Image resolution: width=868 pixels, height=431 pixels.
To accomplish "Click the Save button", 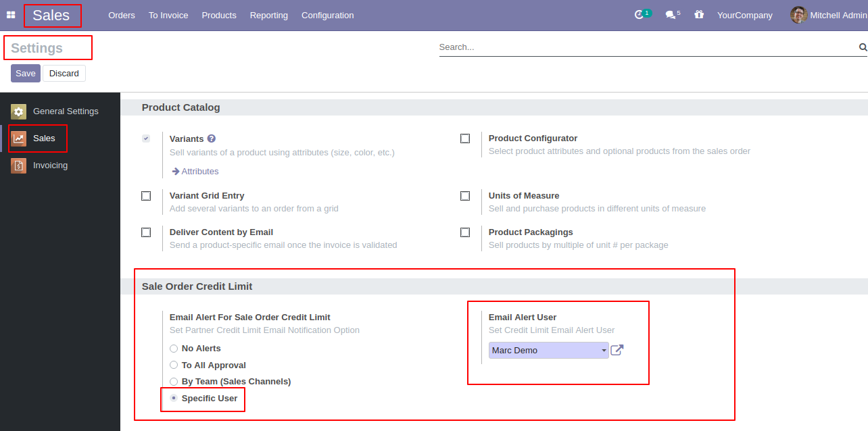I will tap(26, 73).
